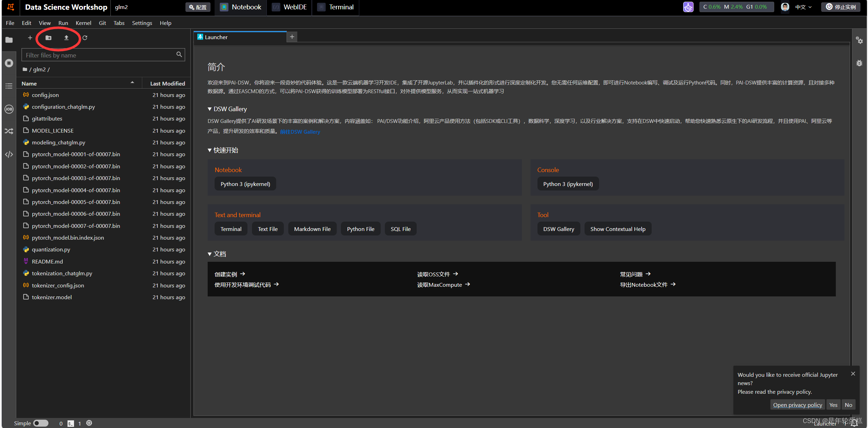Open the 中文 language dropdown

(x=803, y=7)
